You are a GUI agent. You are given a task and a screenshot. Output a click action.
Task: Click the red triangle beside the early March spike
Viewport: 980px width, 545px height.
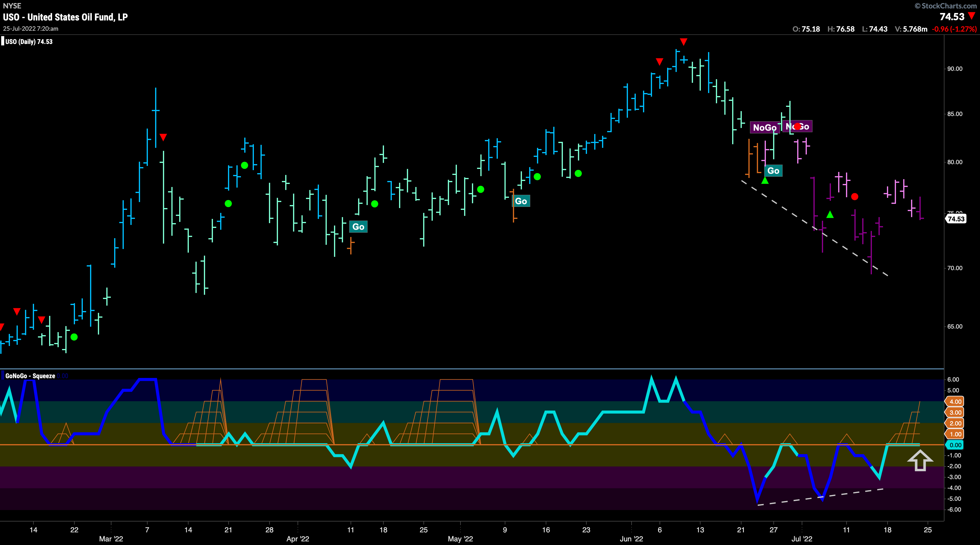tap(163, 137)
